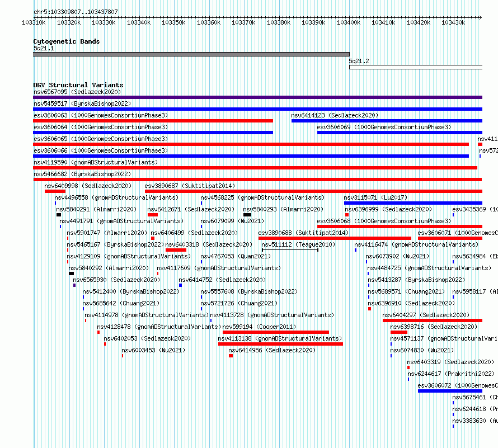Select nsv4114978 (gnomADStructuralVariants) label
This screenshot has width=498, height=448.
pos(147,315)
